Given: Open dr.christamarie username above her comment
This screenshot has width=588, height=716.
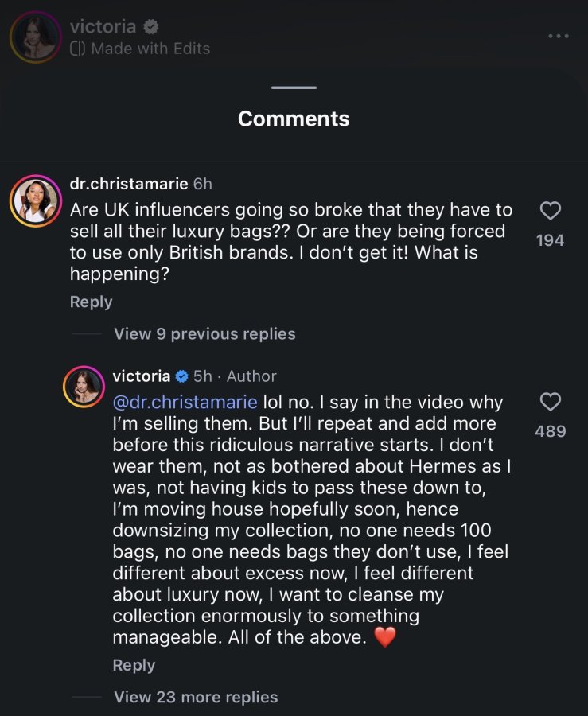Looking at the screenshot, I should [129, 184].
